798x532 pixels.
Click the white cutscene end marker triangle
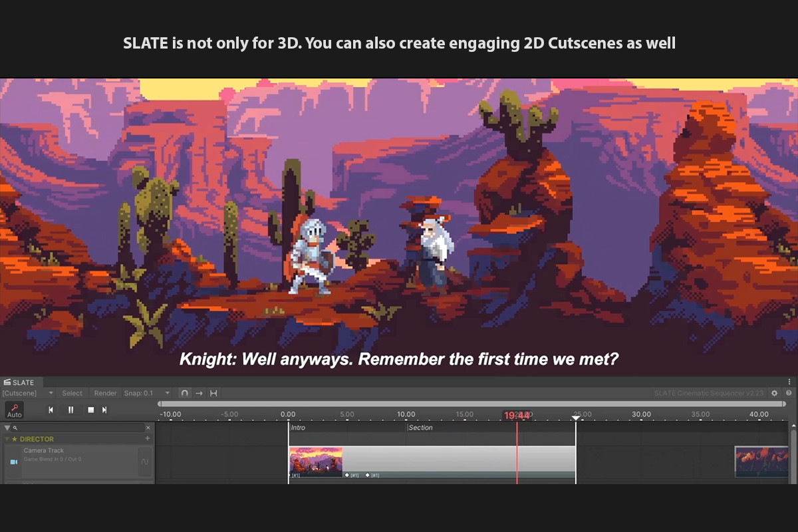(576, 418)
